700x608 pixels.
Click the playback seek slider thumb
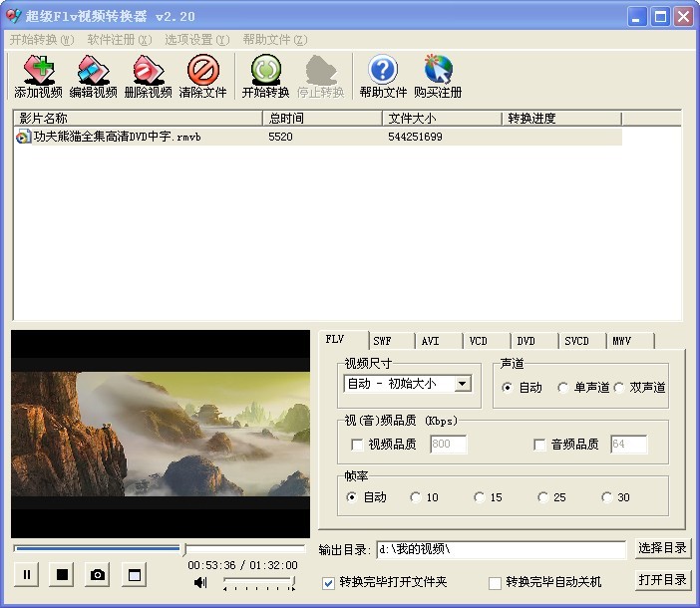coord(184,549)
